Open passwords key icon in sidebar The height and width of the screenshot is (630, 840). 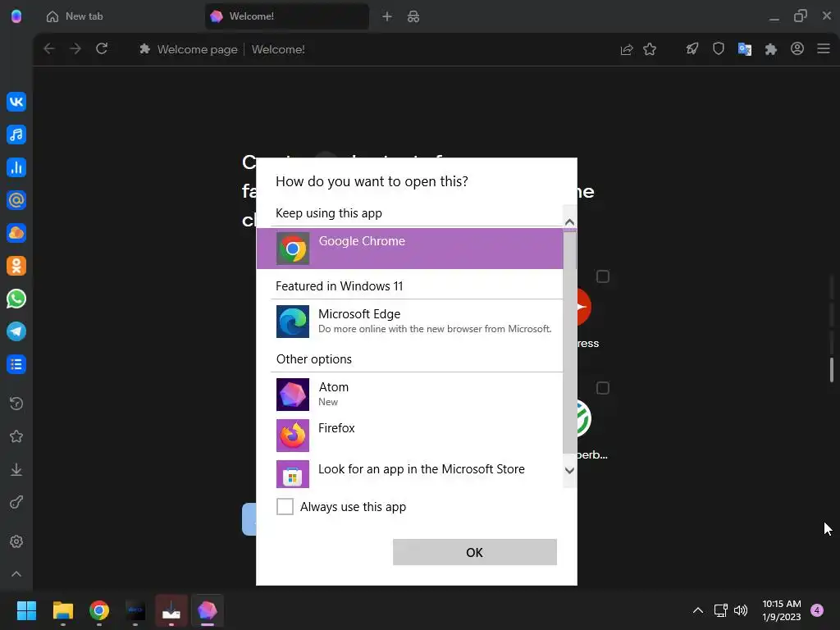(16, 503)
